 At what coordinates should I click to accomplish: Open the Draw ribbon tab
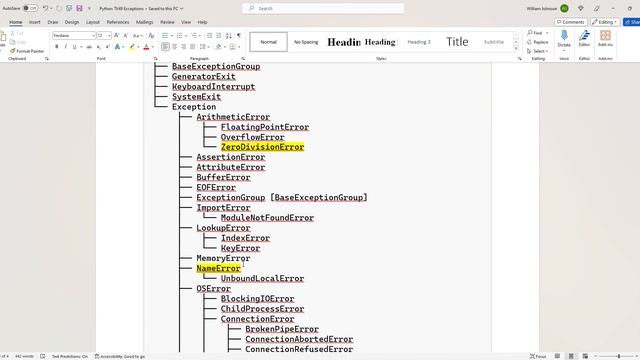(x=53, y=22)
